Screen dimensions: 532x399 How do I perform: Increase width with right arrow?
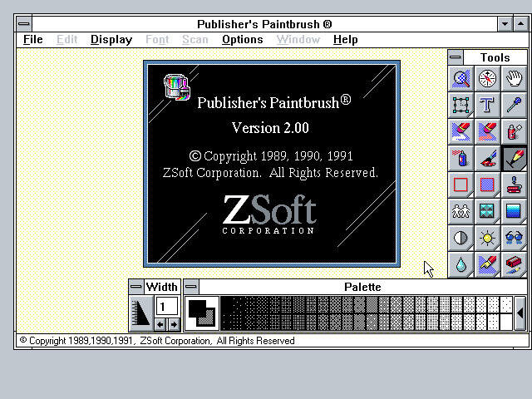(x=174, y=324)
